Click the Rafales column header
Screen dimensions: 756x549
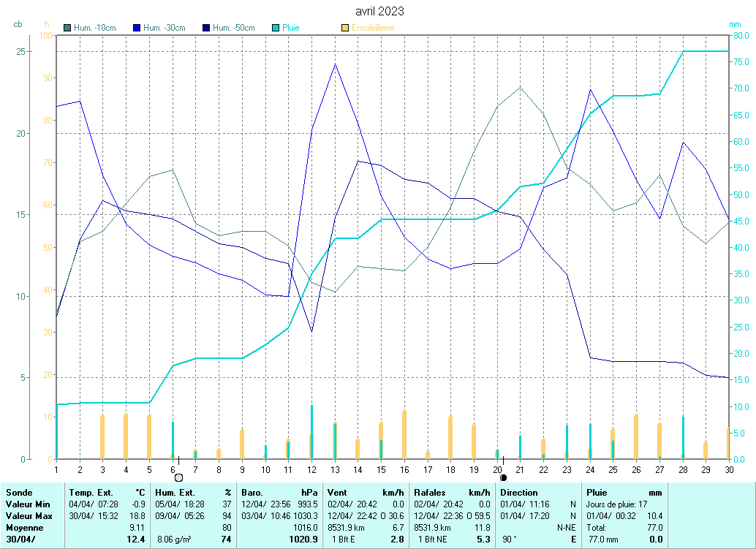(430, 493)
